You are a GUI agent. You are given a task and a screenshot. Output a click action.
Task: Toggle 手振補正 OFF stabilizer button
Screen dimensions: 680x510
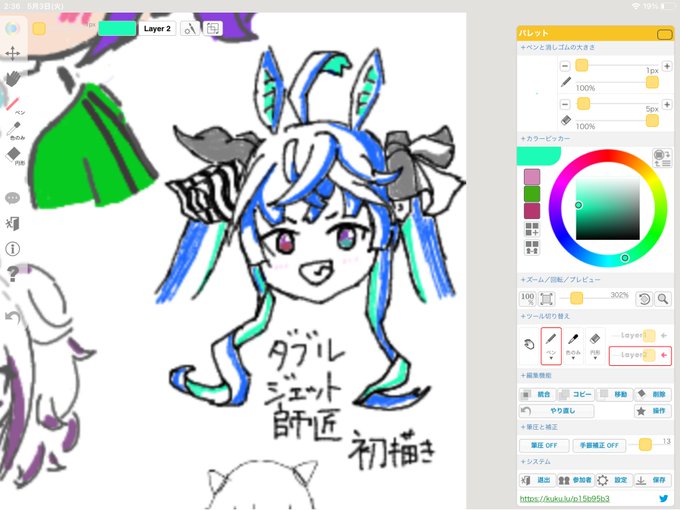pyautogui.click(x=599, y=445)
